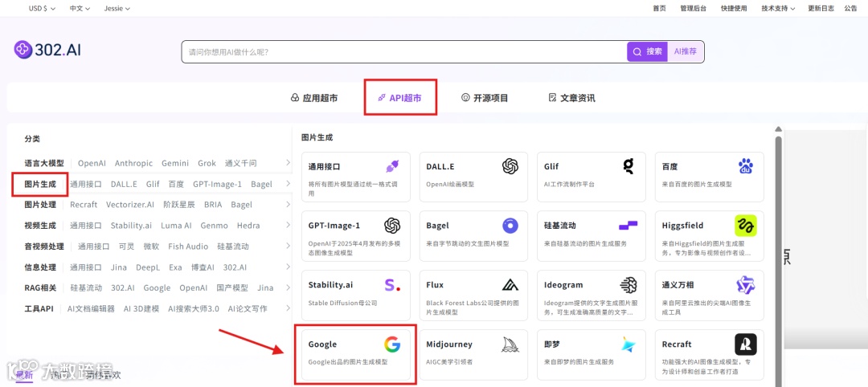This screenshot has height=387, width=868.
Task: Click DeepL in 信息处理 row
Action: pos(148,267)
